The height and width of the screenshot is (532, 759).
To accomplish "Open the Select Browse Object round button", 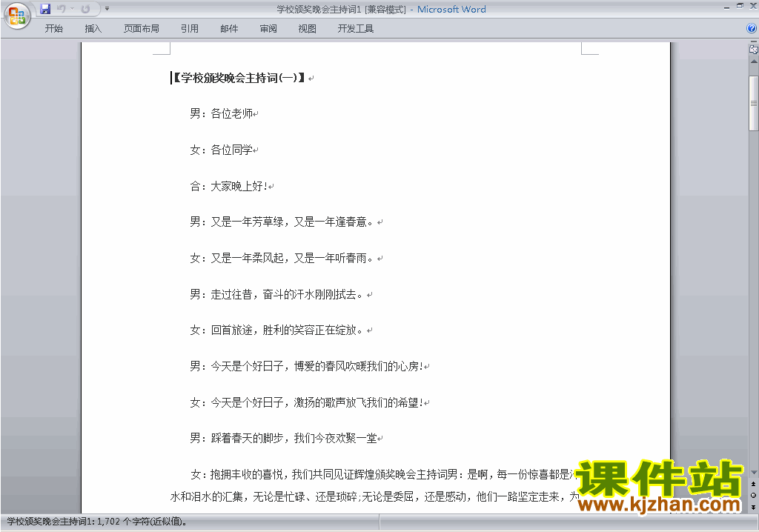I will pos(753,495).
